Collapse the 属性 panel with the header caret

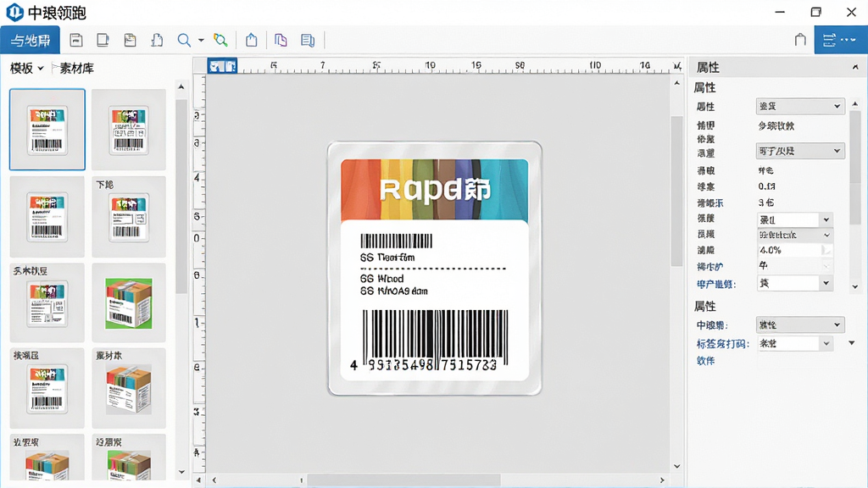[855, 68]
